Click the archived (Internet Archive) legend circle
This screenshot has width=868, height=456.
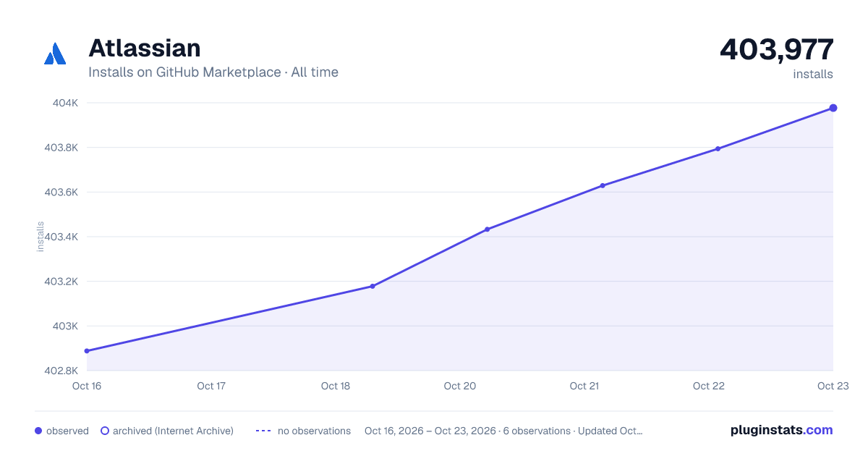coord(105,431)
